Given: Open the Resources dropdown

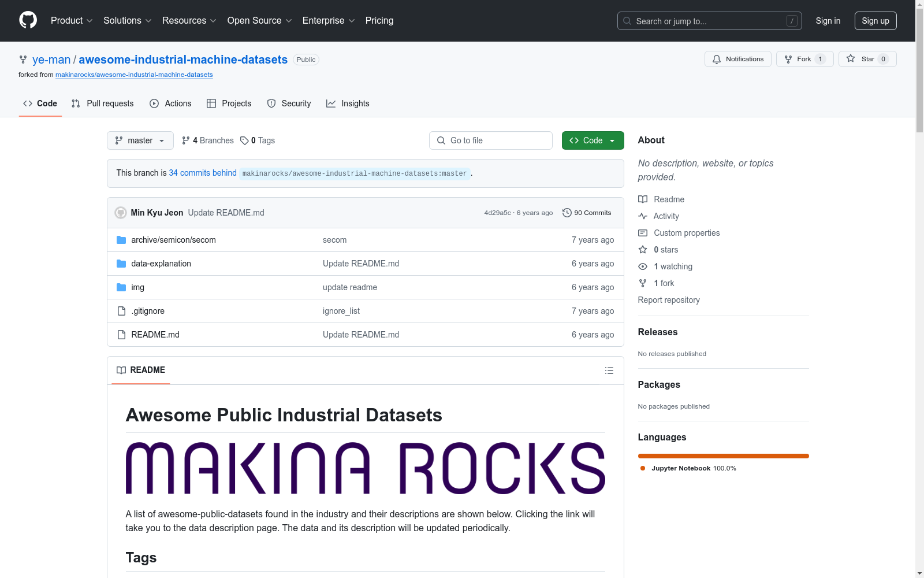Looking at the screenshot, I should pos(189,21).
